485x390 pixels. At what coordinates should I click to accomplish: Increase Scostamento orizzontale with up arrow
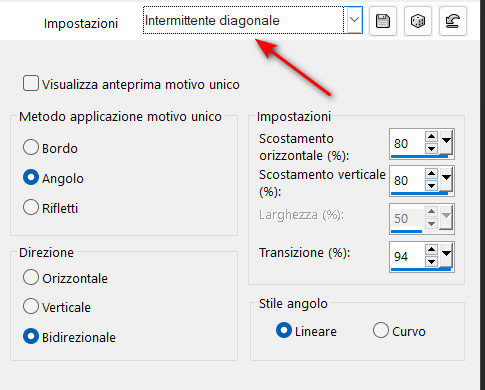[431, 136]
